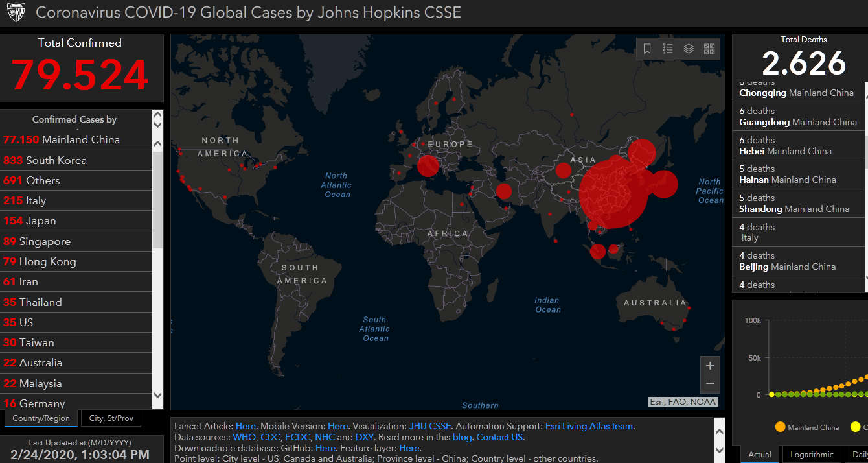Select Italy 4 deaths entry
The height and width of the screenshot is (463, 868).
click(x=798, y=232)
